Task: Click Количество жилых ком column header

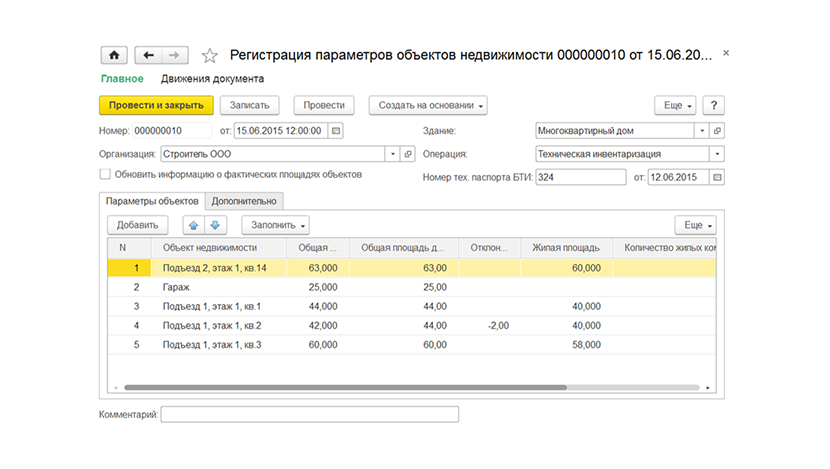Action: point(664,248)
